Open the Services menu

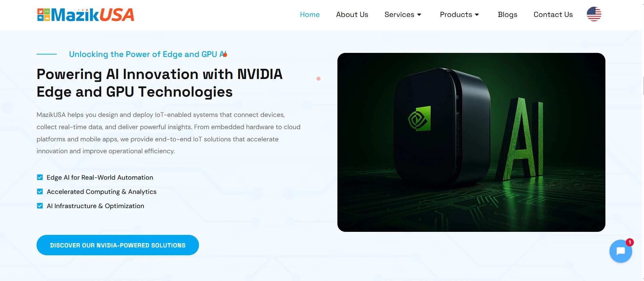coord(399,15)
